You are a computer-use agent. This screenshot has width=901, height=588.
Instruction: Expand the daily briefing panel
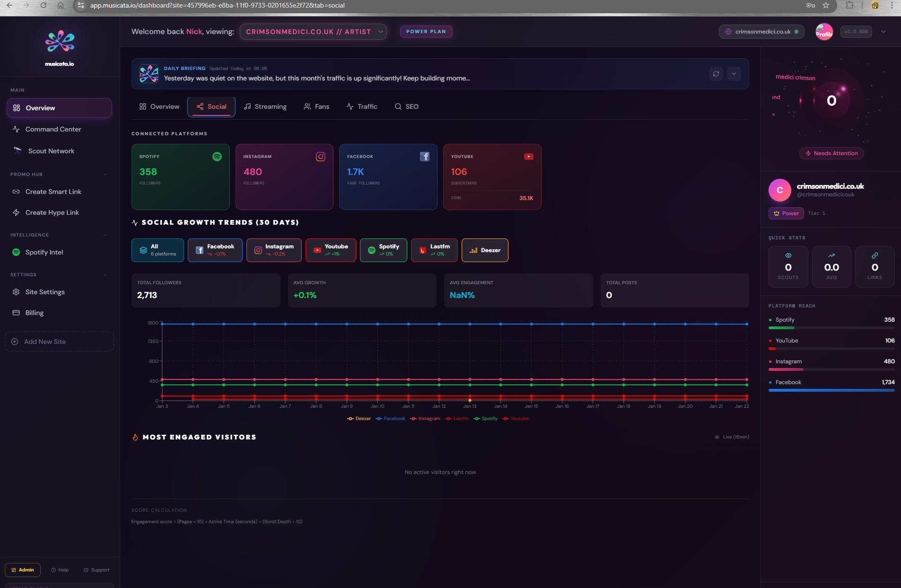pos(734,74)
